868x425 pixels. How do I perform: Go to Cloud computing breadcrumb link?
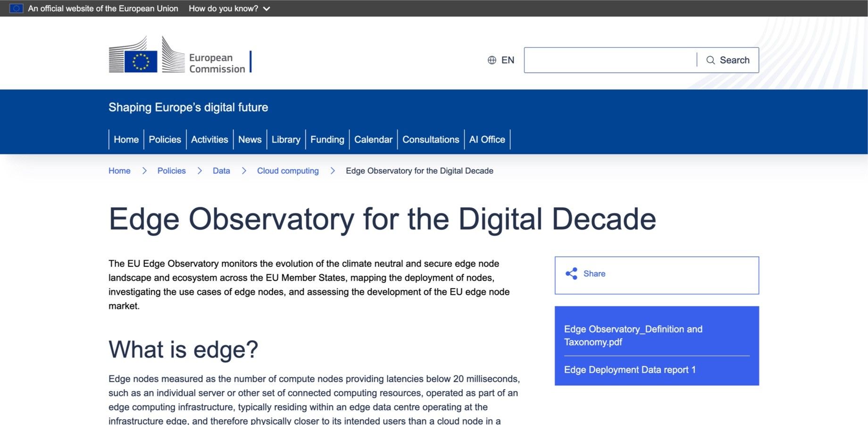click(288, 170)
